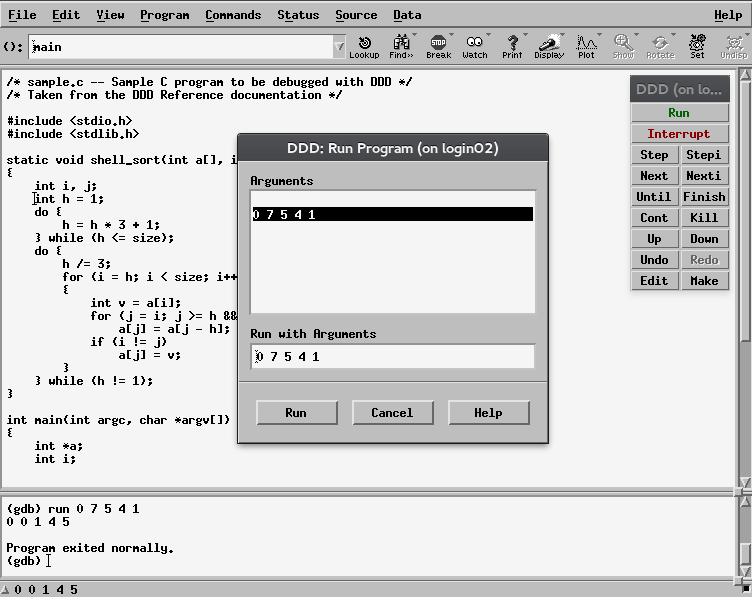Set a breakpoint with Break icon

pos(438,47)
